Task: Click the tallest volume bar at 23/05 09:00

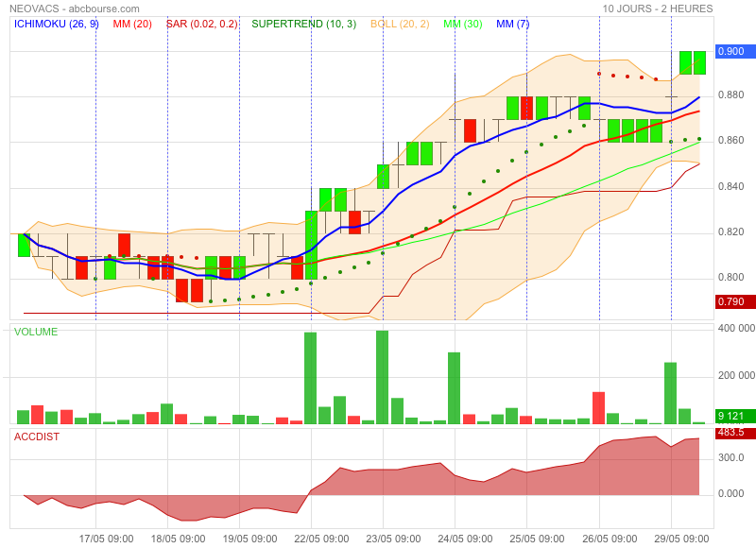Action: (x=383, y=377)
